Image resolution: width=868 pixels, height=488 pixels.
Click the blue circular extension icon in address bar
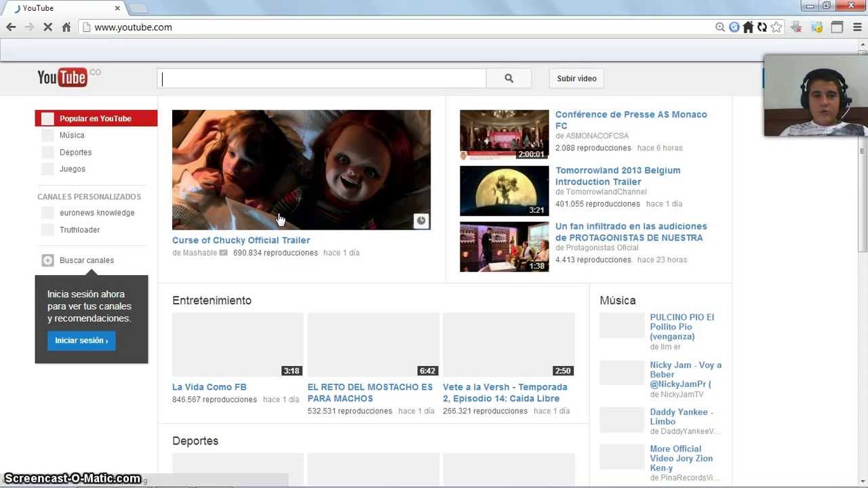click(734, 27)
